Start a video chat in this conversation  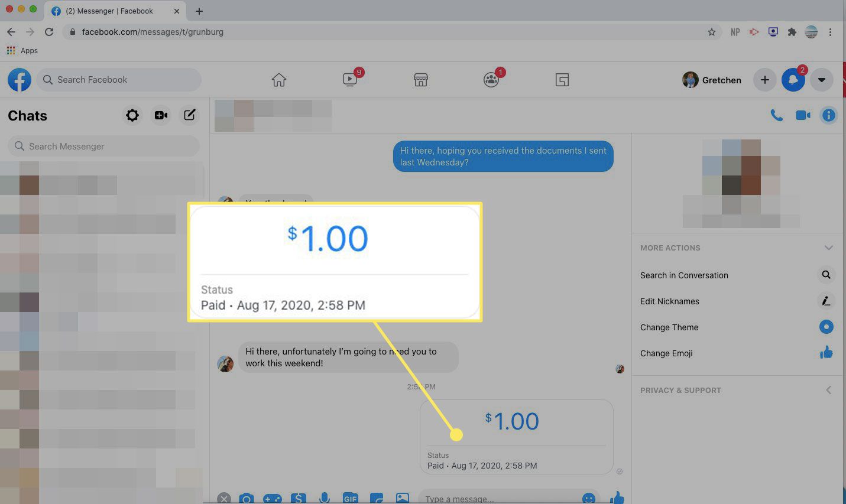click(x=803, y=115)
